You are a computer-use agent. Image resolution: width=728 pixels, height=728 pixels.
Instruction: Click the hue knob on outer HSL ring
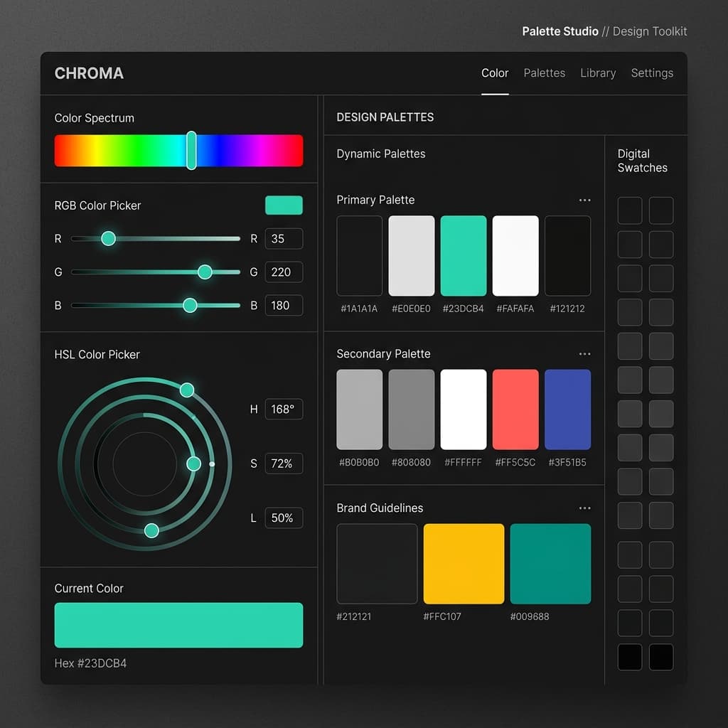tap(187, 390)
